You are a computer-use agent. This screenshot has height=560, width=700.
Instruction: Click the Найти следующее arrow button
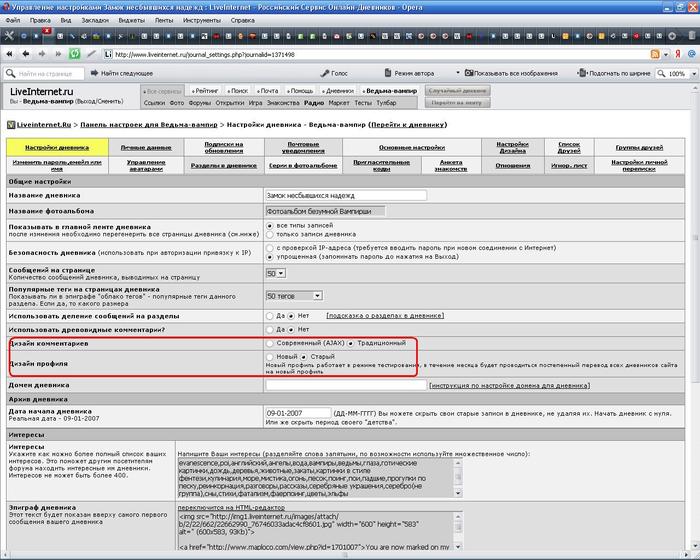tap(121, 73)
